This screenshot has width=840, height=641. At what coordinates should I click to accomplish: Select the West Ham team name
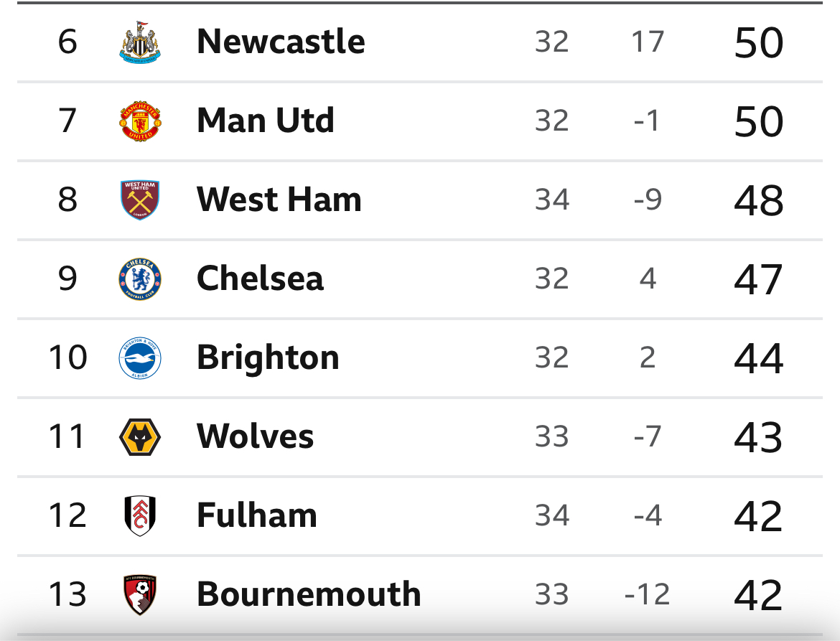[x=279, y=200]
